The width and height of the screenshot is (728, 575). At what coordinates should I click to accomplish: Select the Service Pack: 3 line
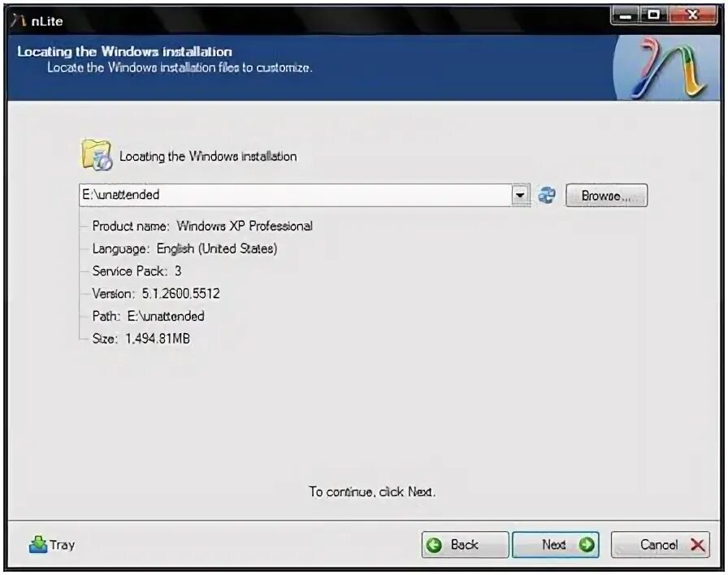pyautogui.click(x=136, y=271)
